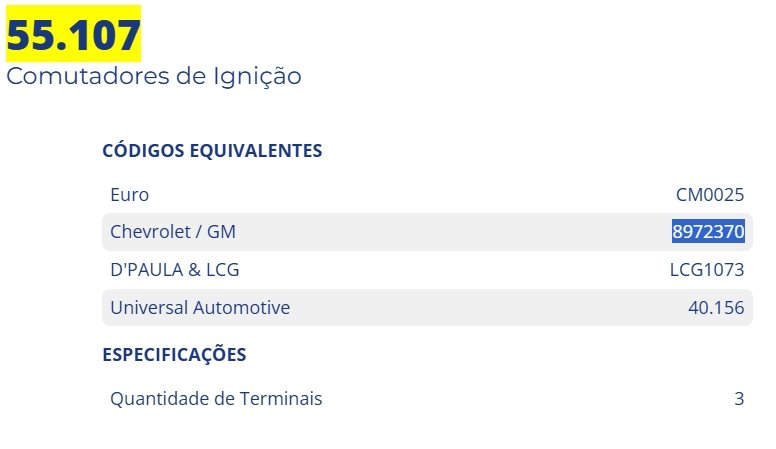Click the LCG1073 code value

coord(707,270)
